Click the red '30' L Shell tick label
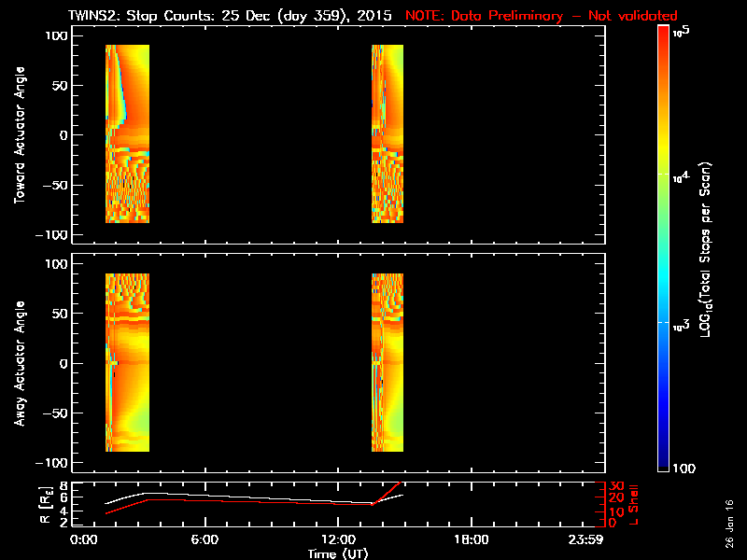The height and width of the screenshot is (560, 747). (616, 485)
